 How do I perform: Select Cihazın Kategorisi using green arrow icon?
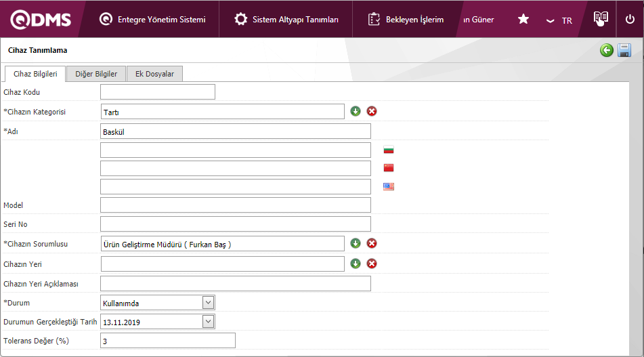[x=356, y=111]
